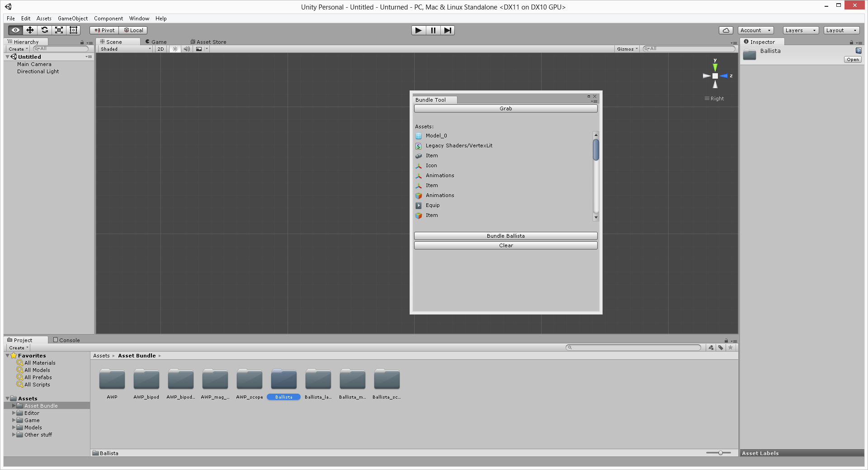This screenshot has width=868, height=470.
Task: Select the Hand (view) tool
Action: point(15,30)
